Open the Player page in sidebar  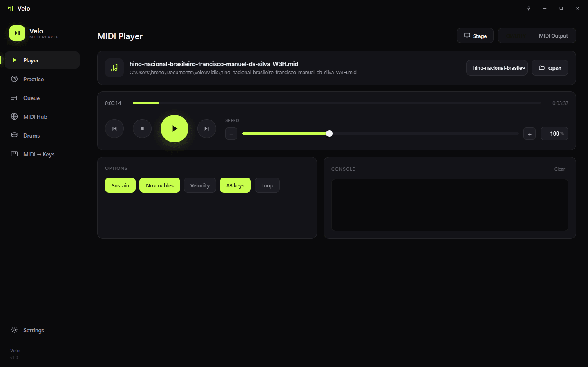pos(42,60)
